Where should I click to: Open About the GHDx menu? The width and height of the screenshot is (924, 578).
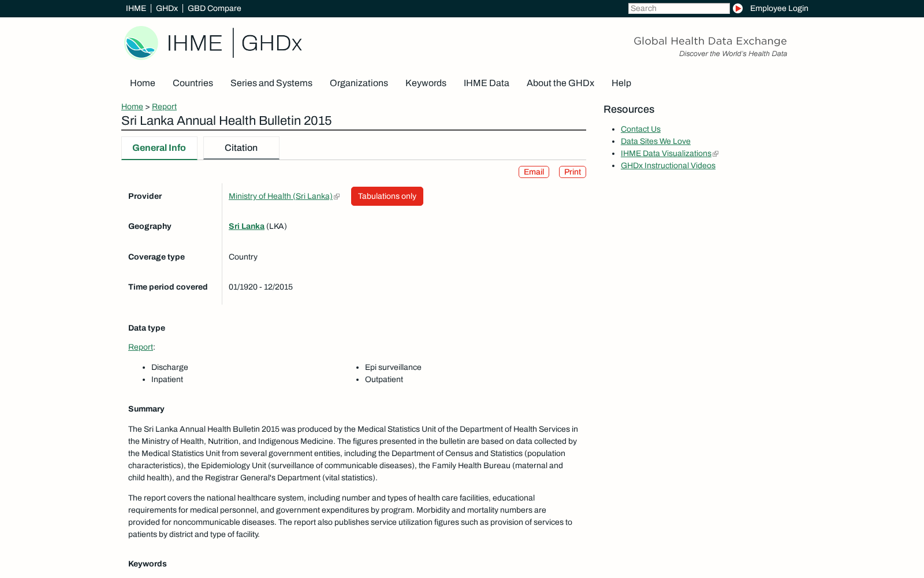[560, 83]
